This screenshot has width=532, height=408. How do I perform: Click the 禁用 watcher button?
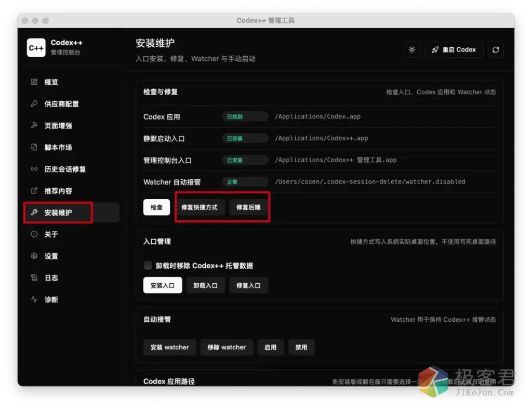point(301,347)
